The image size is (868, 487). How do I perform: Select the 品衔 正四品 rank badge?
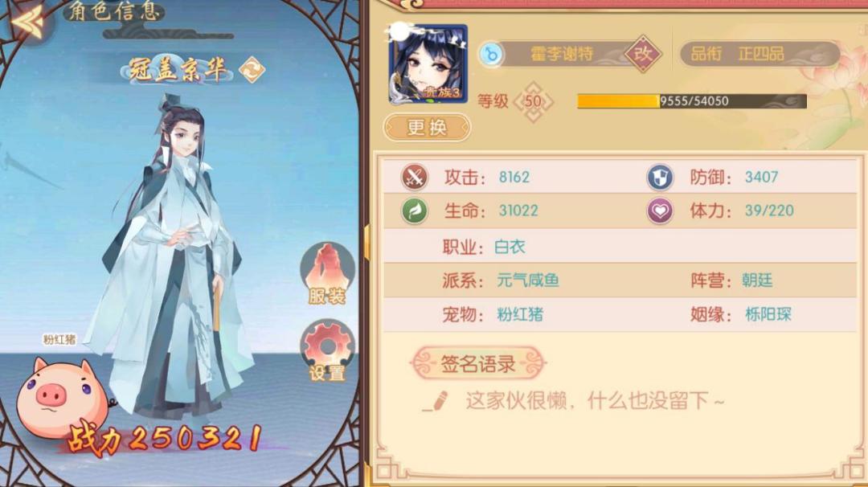[760, 54]
